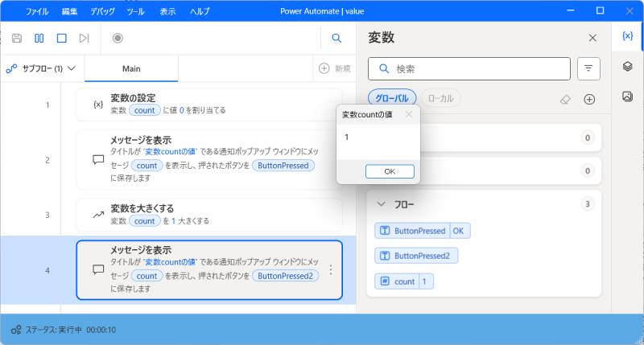The image size is (644, 345).
Task: Click the count variable in step 3
Action: [x=145, y=221]
